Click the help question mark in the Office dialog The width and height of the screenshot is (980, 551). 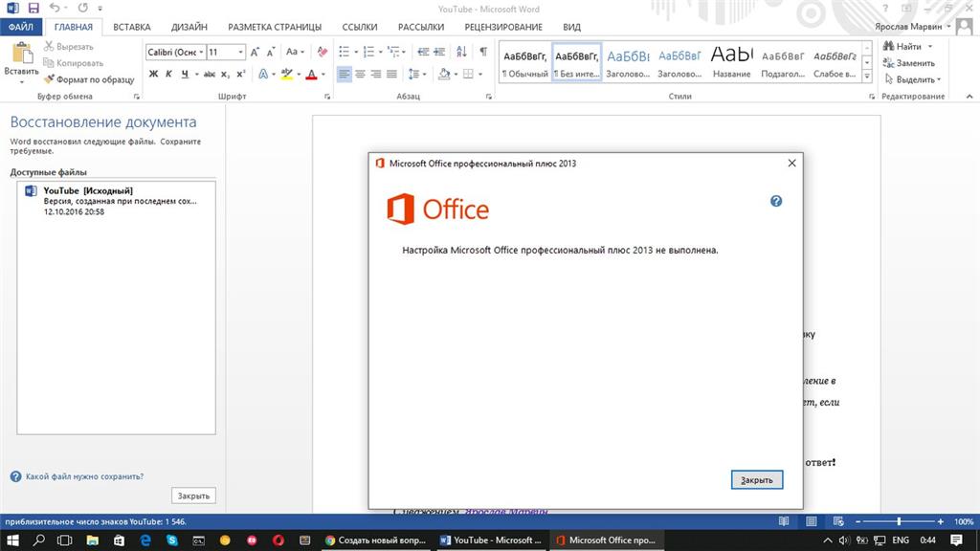tap(775, 201)
